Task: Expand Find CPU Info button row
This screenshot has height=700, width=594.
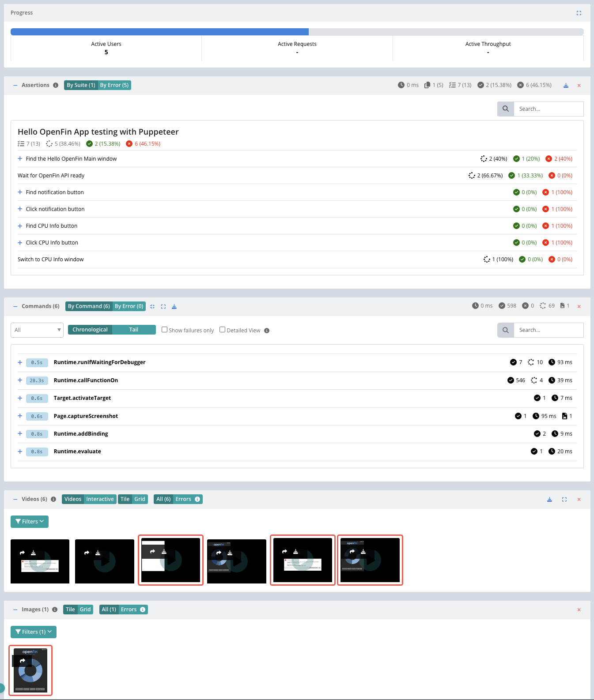Action: coord(20,226)
